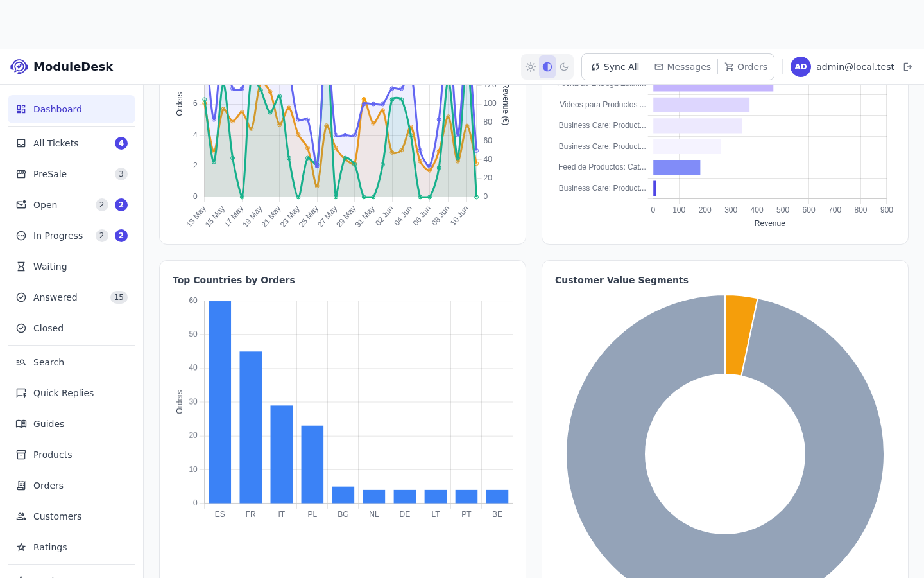Viewport: 924px width, 578px height.
Task: Click the orange donut chart segment
Action: (740, 335)
